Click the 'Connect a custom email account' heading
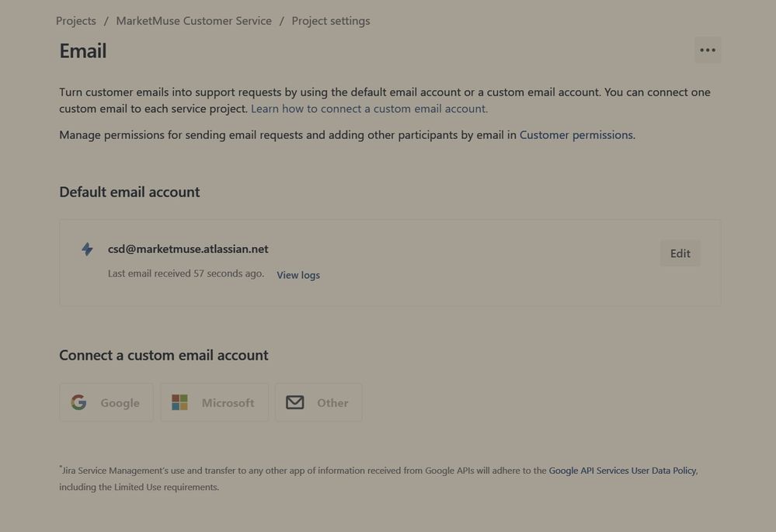776x532 pixels. coord(164,356)
